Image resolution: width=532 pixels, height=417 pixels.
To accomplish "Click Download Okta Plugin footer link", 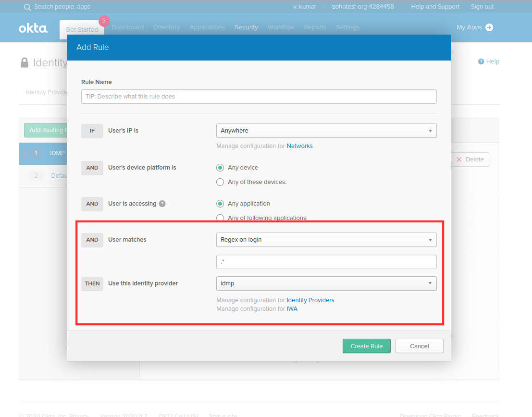I will pyautogui.click(x=430, y=415).
